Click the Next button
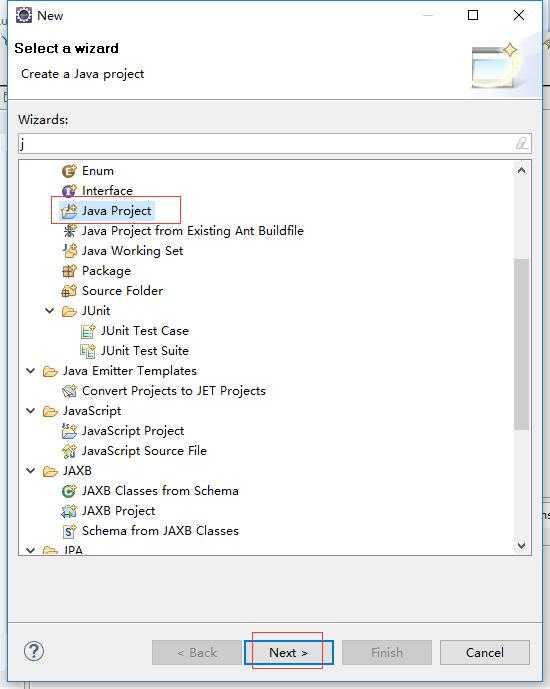550x689 pixels. [x=289, y=653]
